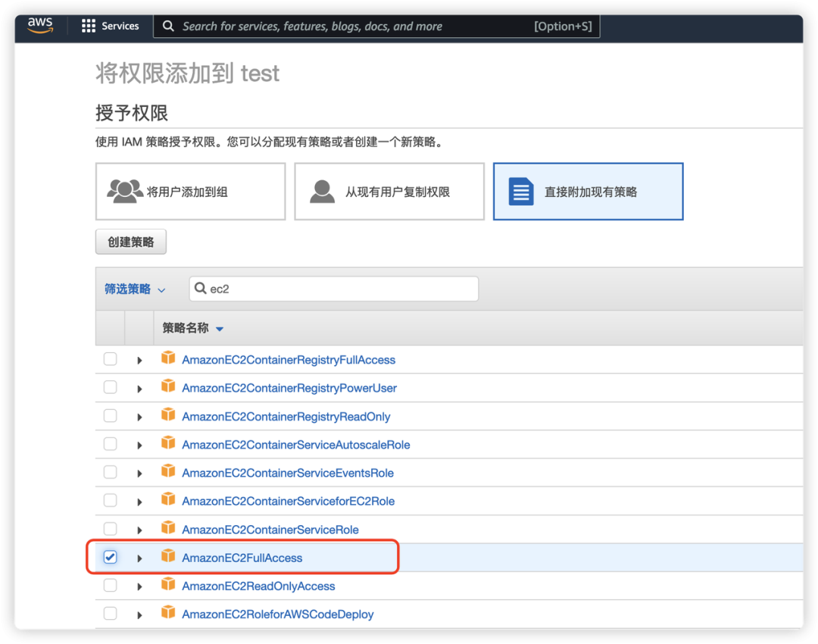Expand AmazonEC2ContainerServiceRole policy details
The image size is (818, 644).
tap(139, 530)
